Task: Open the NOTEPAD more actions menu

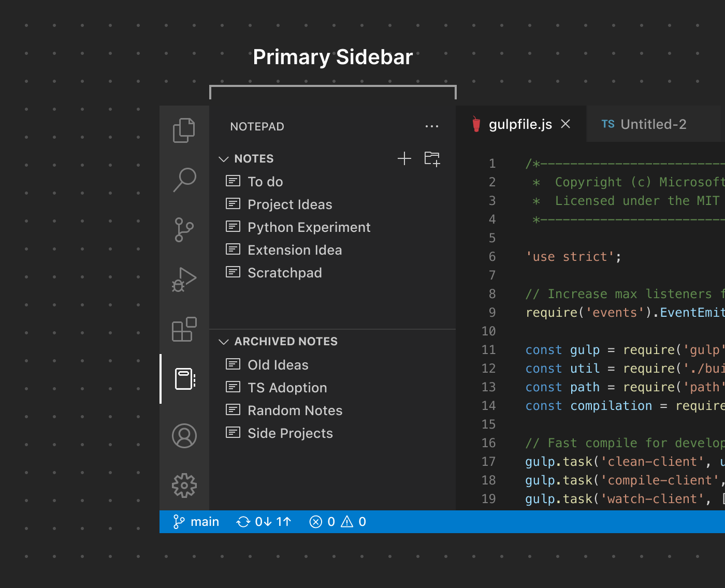Action: [432, 126]
